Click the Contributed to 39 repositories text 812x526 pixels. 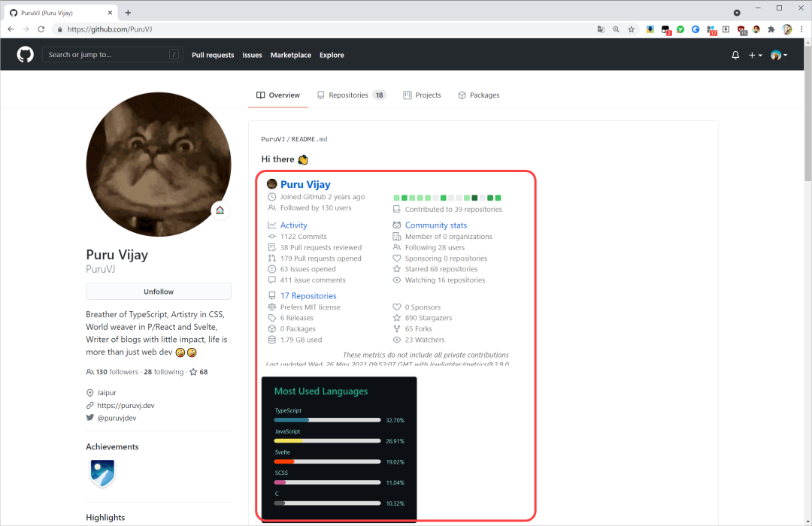click(453, 209)
